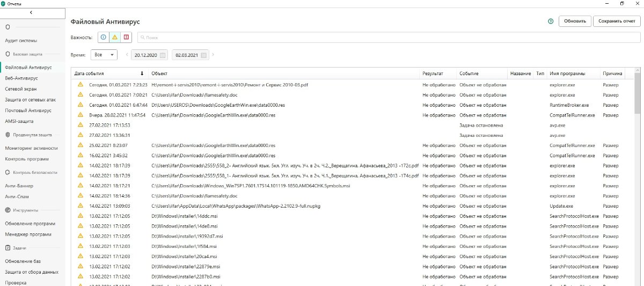Click first Задача остановлена event cell
The image size is (644, 286).
[481, 125]
